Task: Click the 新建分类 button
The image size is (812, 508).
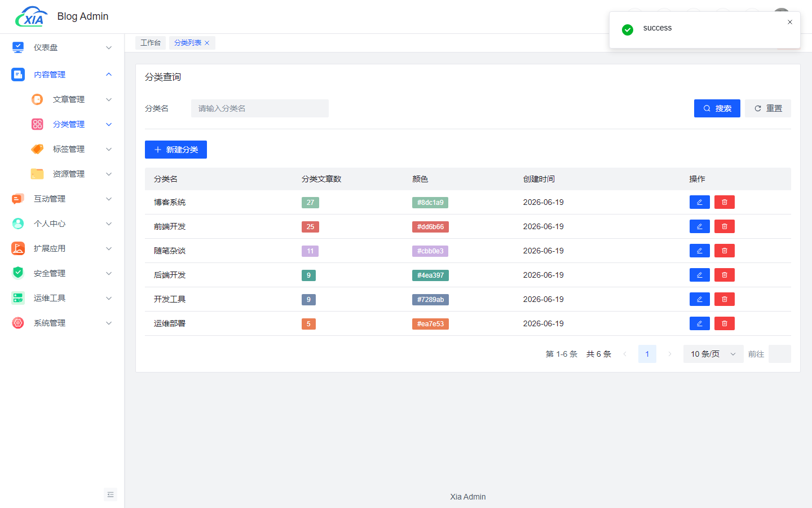Action: point(176,150)
